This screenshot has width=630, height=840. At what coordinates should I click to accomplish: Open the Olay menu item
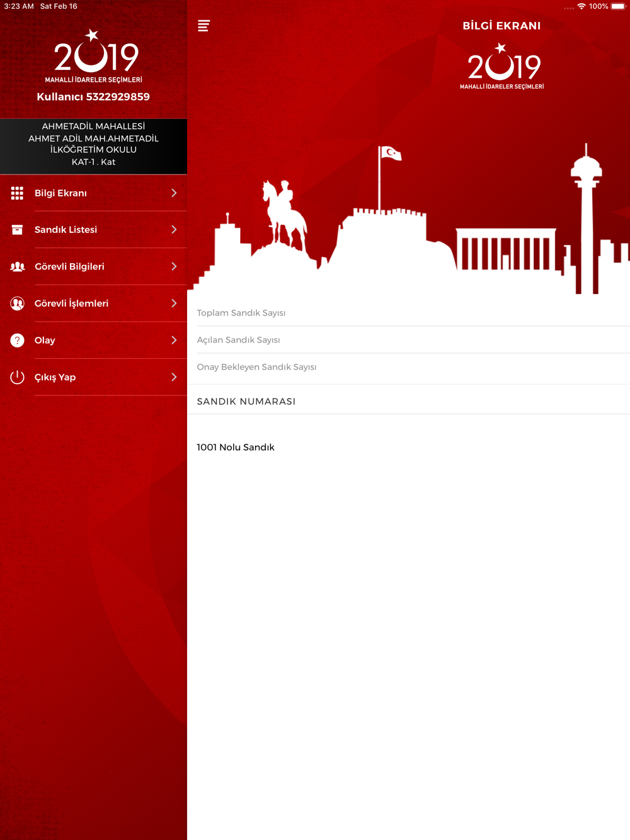click(x=93, y=341)
